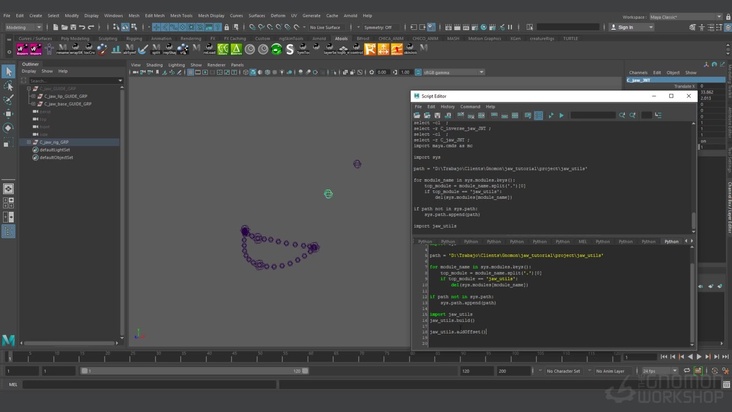Expand the C_jaw_rig_GRP tree node
Image resolution: width=732 pixels, height=412 pixels.
tap(27, 142)
